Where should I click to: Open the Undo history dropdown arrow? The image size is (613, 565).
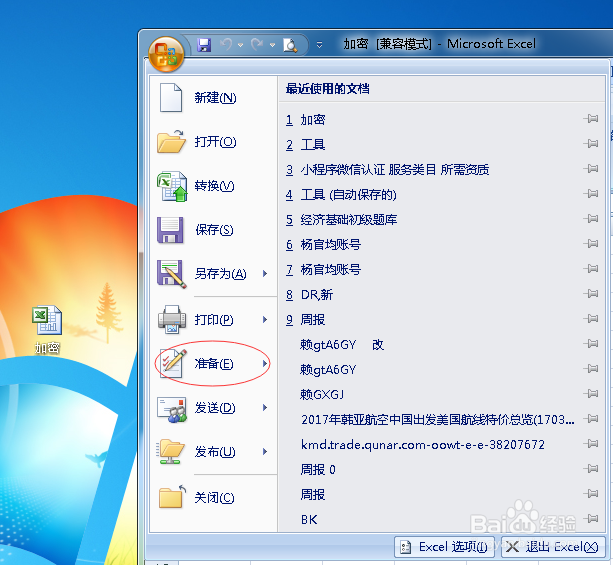click(x=240, y=45)
